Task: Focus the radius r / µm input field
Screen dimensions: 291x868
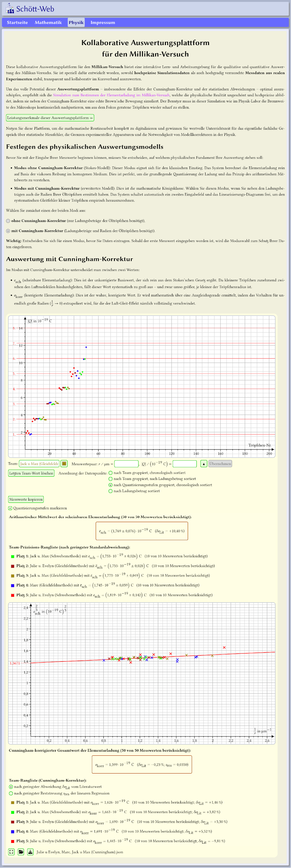Action: tap(127, 464)
